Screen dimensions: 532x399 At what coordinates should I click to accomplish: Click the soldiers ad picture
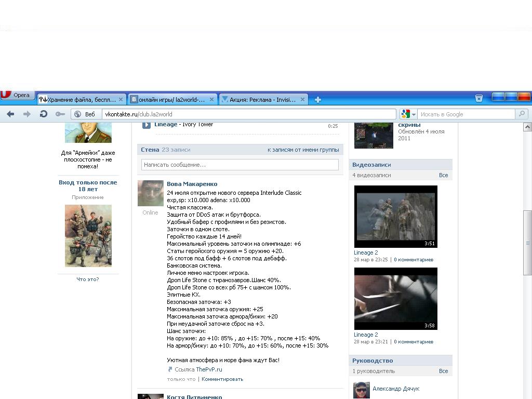click(88, 236)
